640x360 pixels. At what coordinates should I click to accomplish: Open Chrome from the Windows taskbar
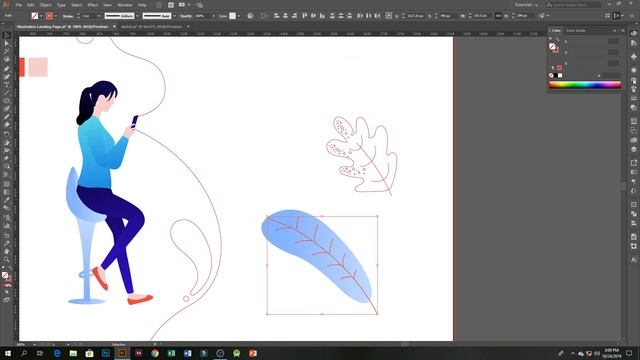click(155, 353)
